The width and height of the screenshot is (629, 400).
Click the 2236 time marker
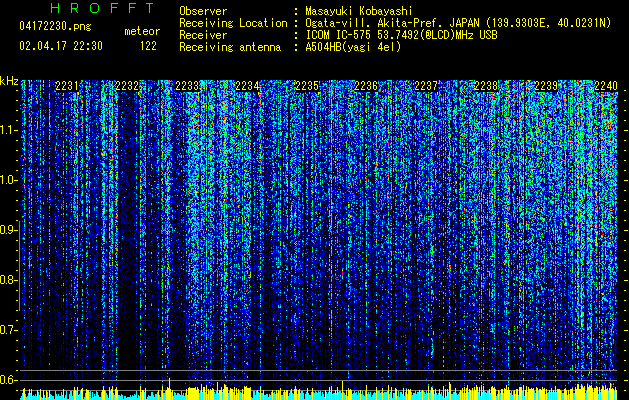tap(366, 86)
